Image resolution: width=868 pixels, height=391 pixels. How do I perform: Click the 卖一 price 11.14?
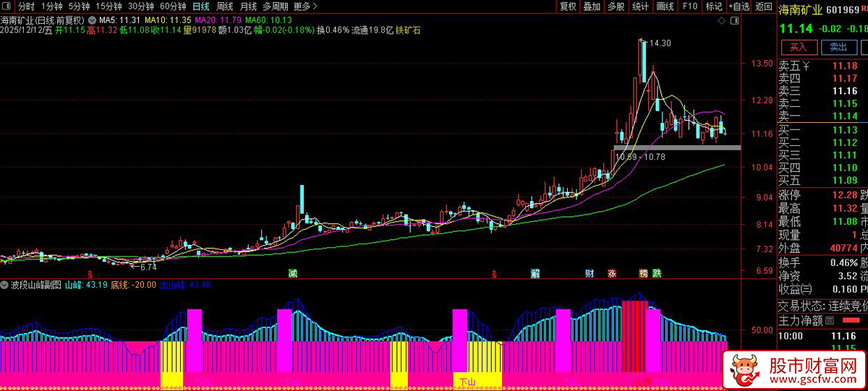(845, 116)
